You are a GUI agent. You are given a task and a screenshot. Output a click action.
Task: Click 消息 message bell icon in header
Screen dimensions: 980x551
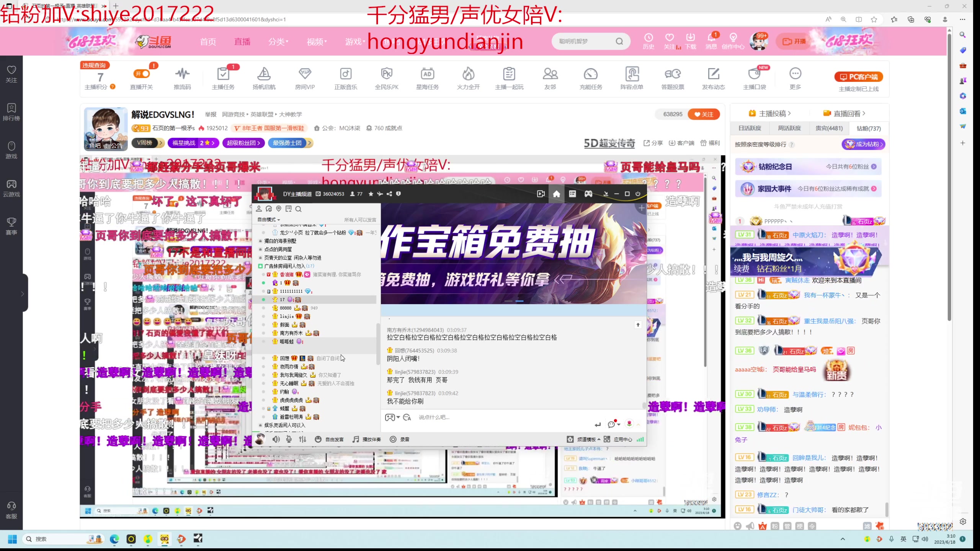click(711, 41)
